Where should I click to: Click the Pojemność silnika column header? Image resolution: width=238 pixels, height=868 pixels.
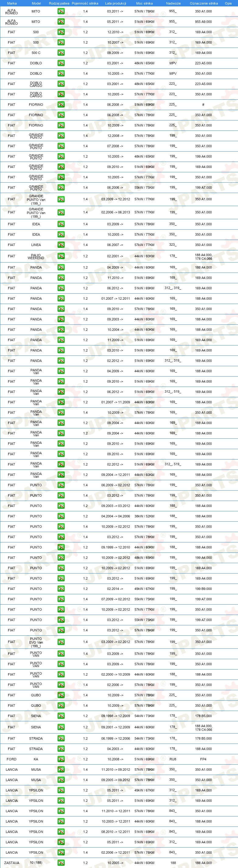click(x=85, y=3)
